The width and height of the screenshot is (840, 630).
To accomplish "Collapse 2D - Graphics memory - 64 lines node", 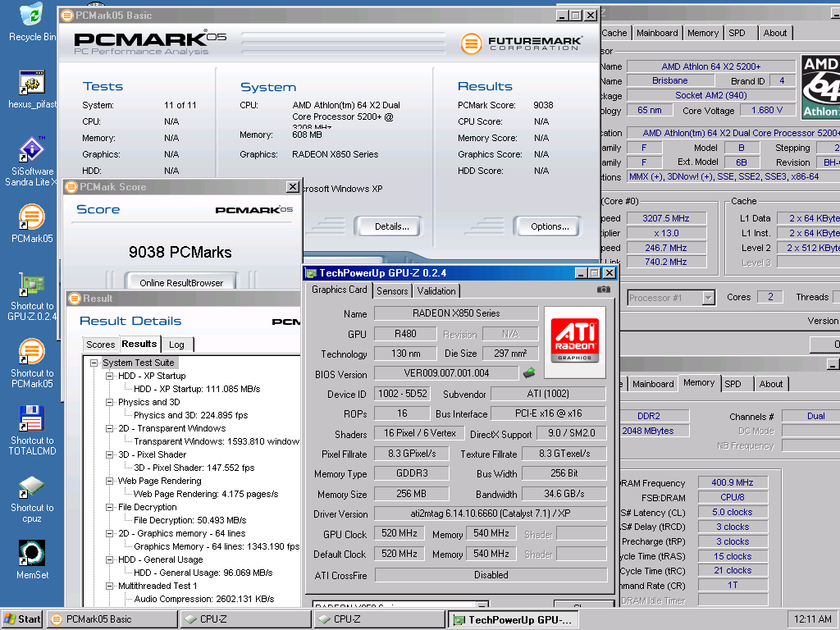I will coord(109,533).
